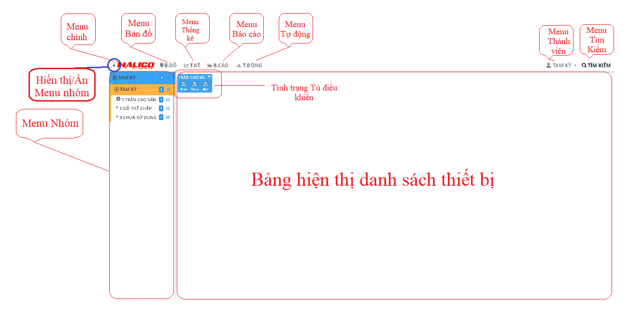This screenshot has height=329, width=644.
Task: Click TÌM KIẾM to search
Action: (x=599, y=65)
